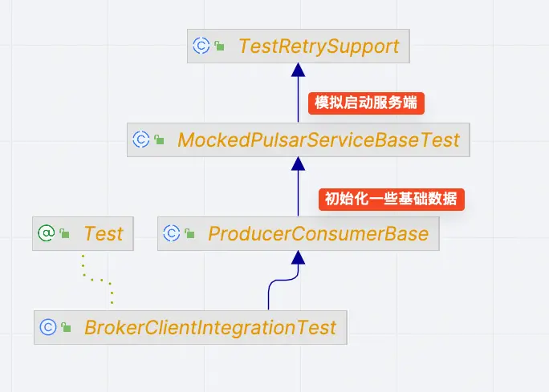Select the ProducerConsumerBase class name
Viewport: 549px width, 392px height.
coord(318,233)
